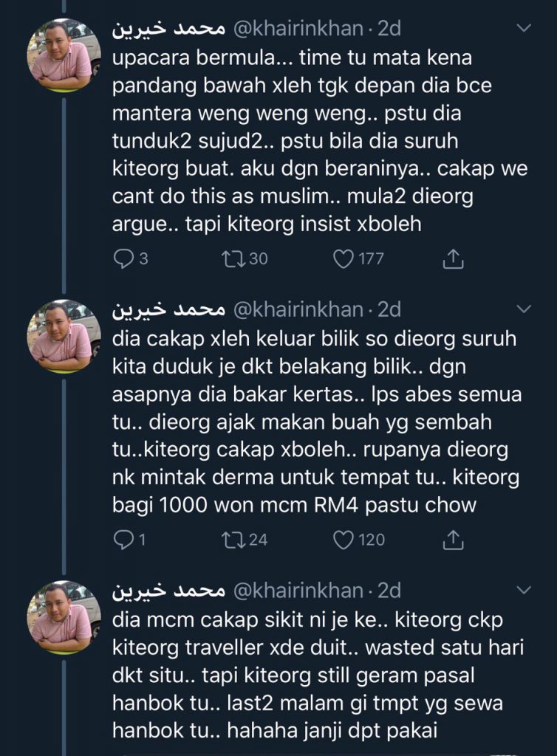The height and width of the screenshot is (756, 557).
Task: Open the tweet text starting 'dia cakap xleh keluar'
Action: pyautogui.click(x=318, y=422)
